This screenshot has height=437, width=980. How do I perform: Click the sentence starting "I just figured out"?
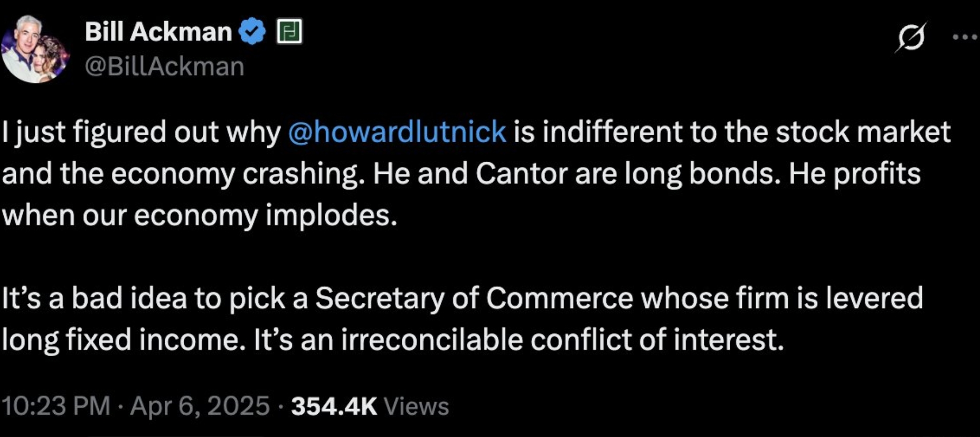(142, 132)
